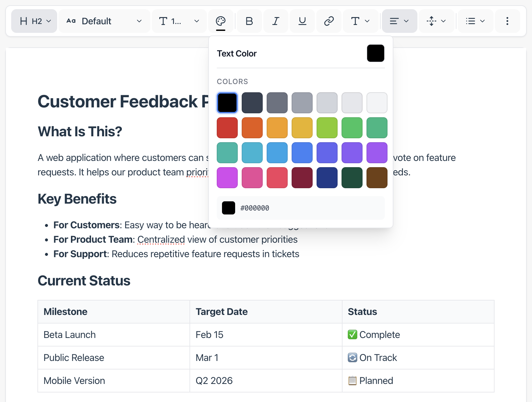The height and width of the screenshot is (402, 532).
Task: Apply italic formatting
Action: pos(276,21)
